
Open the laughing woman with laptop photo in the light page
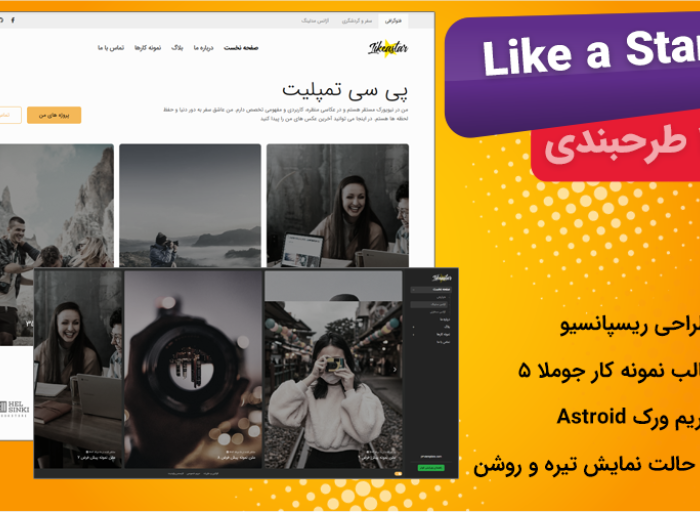point(338,205)
